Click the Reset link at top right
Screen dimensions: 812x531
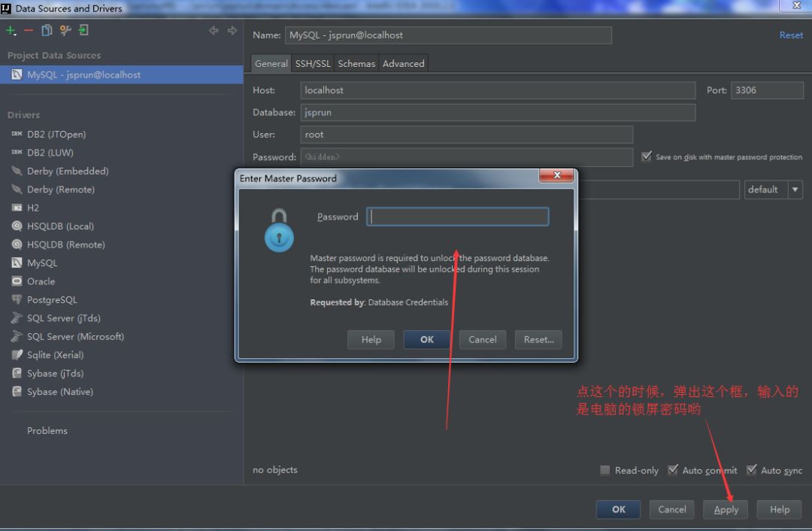791,35
